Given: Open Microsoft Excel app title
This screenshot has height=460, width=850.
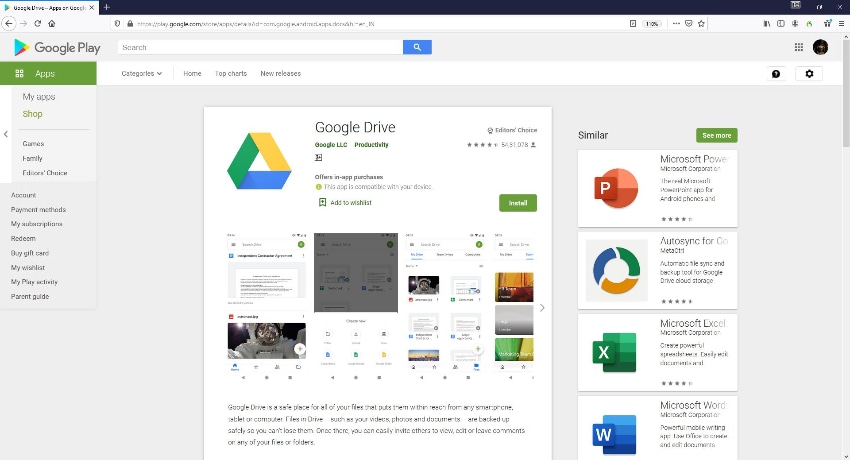Looking at the screenshot, I should [x=693, y=323].
